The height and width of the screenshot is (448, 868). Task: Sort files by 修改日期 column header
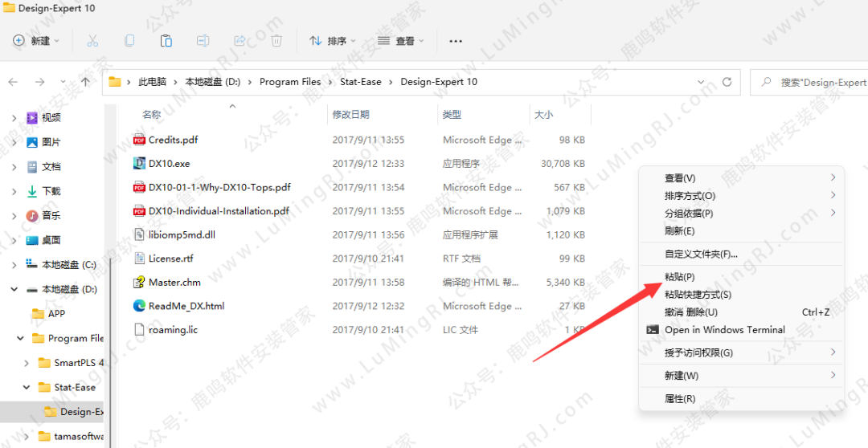click(351, 115)
